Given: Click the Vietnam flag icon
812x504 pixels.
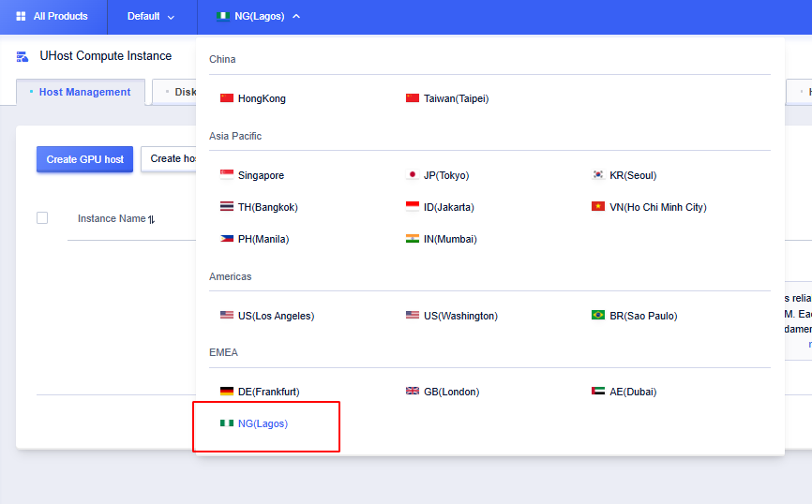Looking at the screenshot, I should (598, 206).
